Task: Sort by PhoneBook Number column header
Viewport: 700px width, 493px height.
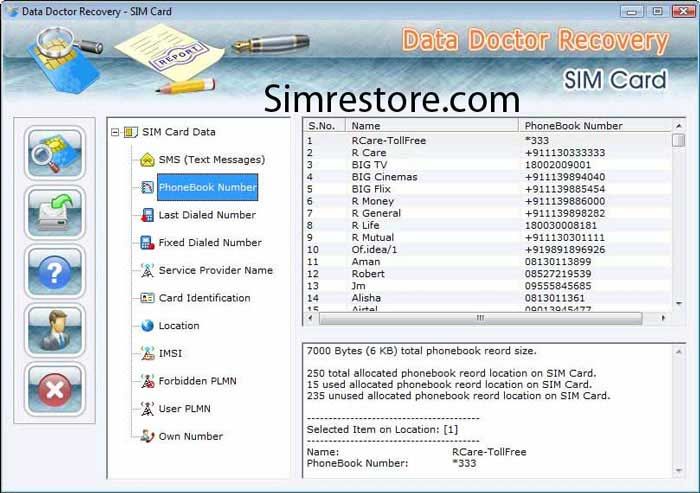Action: (595, 126)
